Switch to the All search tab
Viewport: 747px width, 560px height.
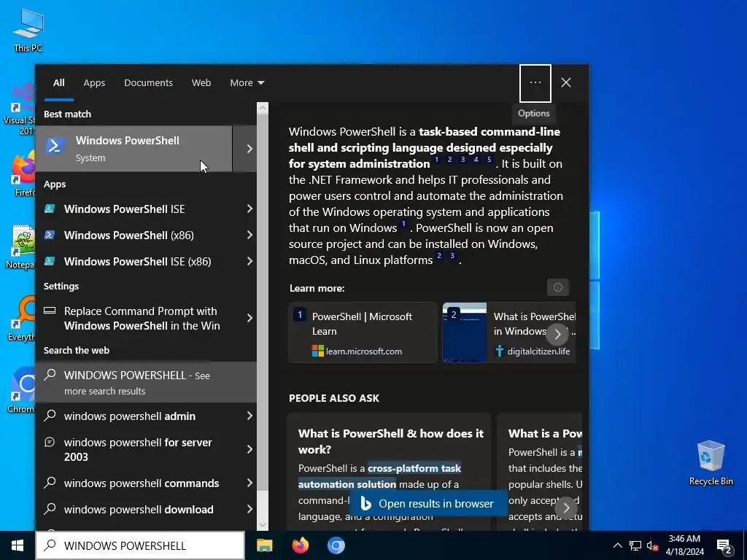pyautogui.click(x=59, y=83)
